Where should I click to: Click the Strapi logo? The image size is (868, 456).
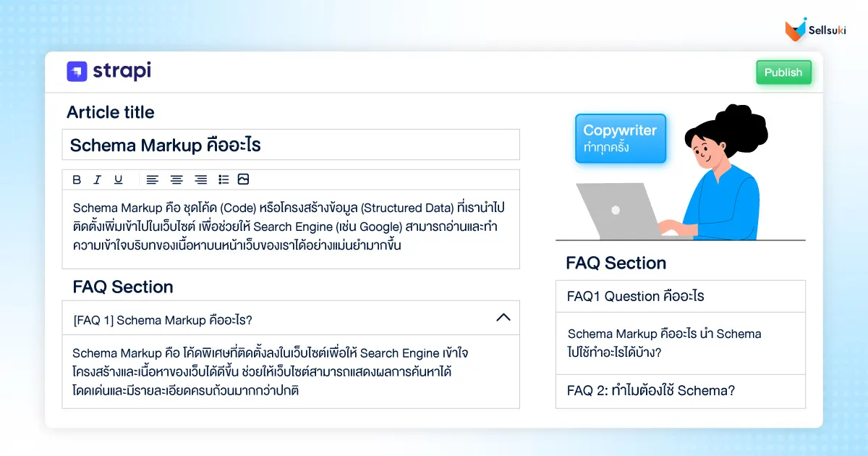coord(108,71)
